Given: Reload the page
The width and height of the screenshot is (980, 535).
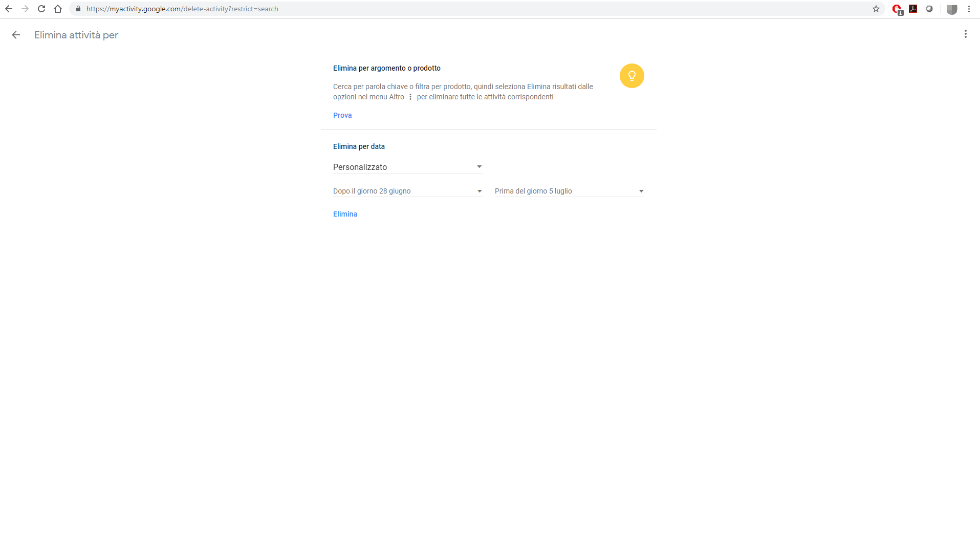Looking at the screenshot, I should coord(41,9).
